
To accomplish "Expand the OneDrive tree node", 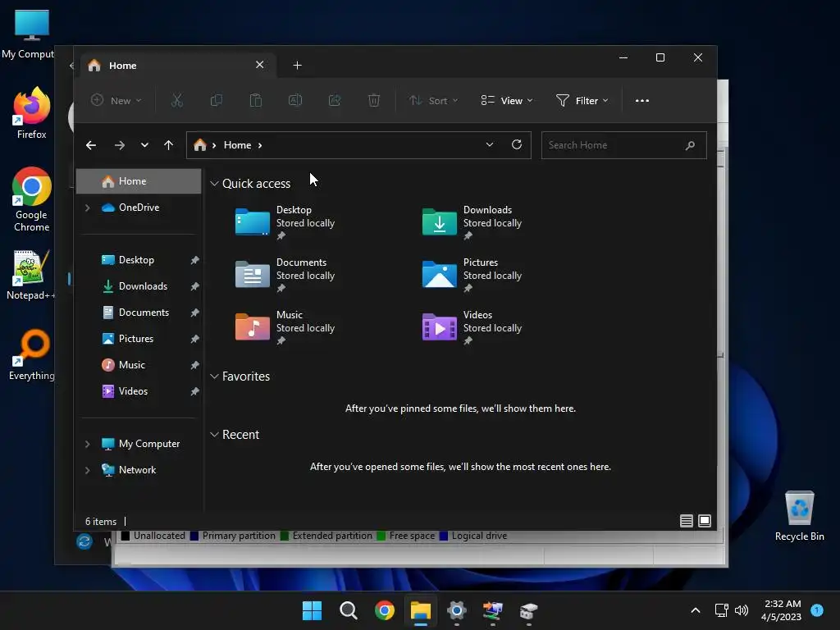I will click(87, 208).
